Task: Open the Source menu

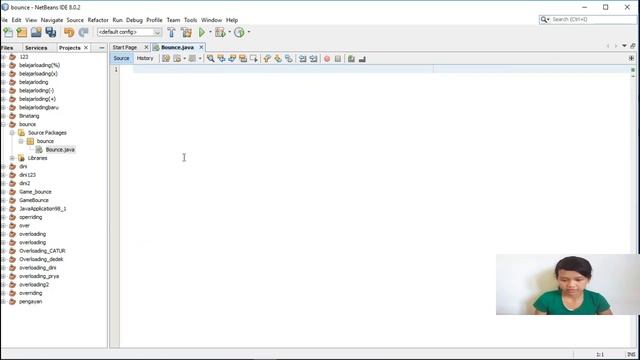Action: (x=75, y=20)
